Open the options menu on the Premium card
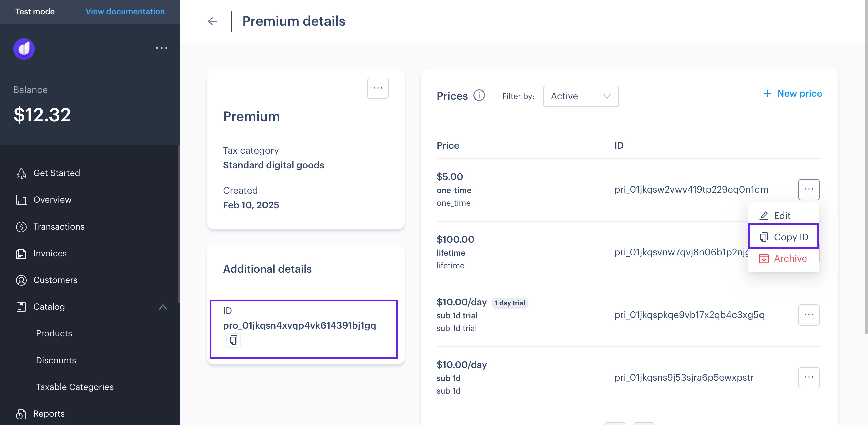This screenshot has height=425, width=868. 378,88
